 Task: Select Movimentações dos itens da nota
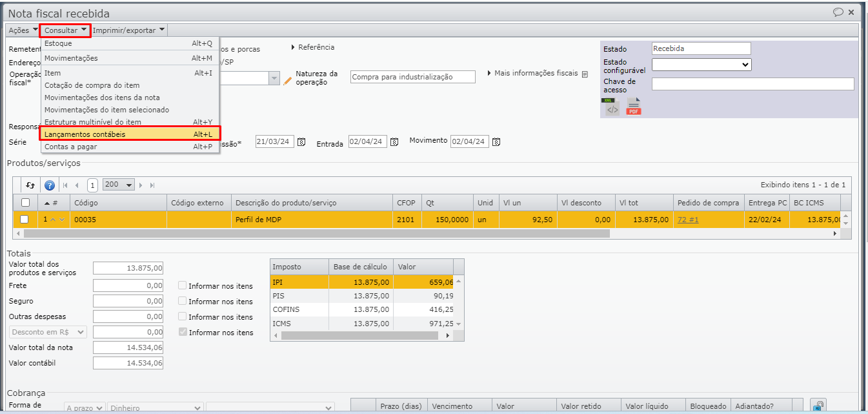click(x=130, y=98)
